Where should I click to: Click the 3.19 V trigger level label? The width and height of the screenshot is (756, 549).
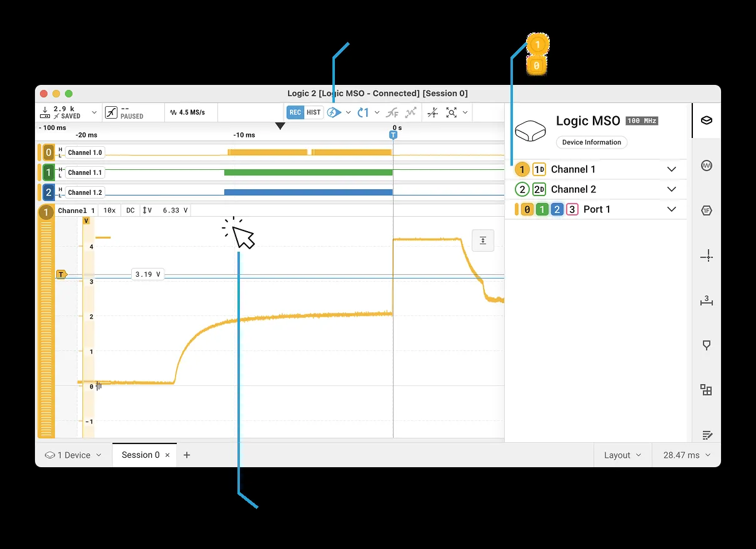148,274
